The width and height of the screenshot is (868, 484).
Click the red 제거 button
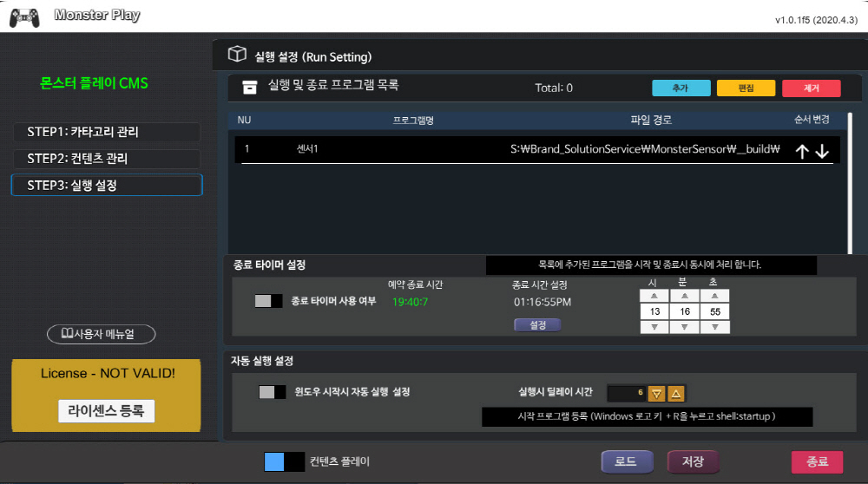point(811,88)
